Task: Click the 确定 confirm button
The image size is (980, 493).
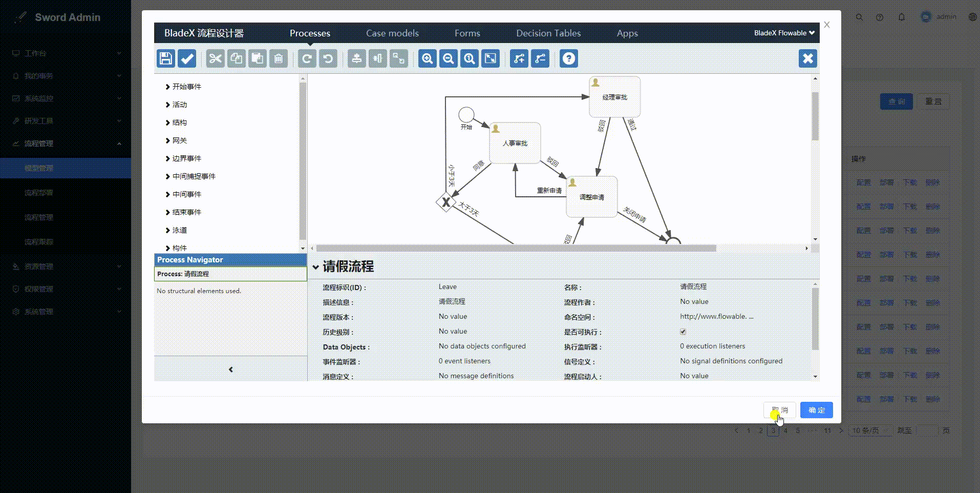Action: coord(817,410)
